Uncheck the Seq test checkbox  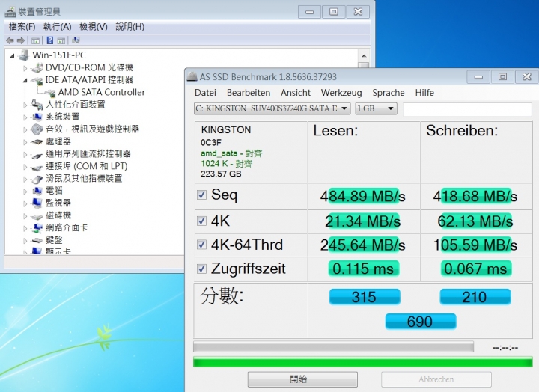[202, 195]
